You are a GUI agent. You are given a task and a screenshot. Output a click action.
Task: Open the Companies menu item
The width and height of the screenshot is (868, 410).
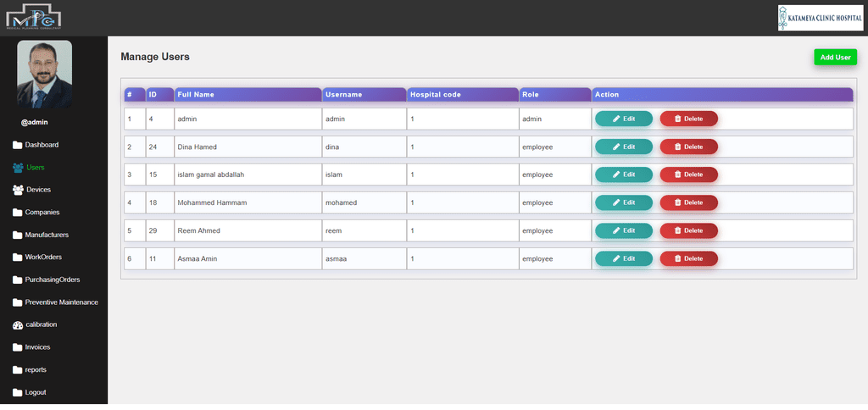(42, 213)
